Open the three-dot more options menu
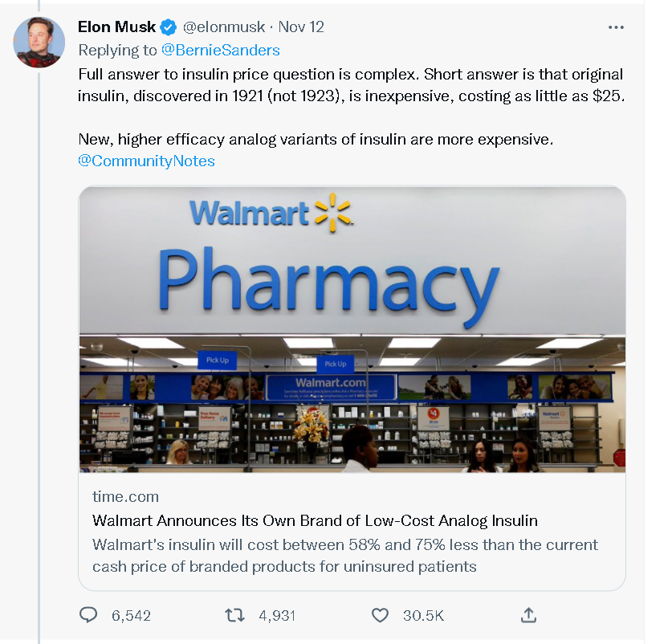Image resolution: width=672 pixels, height=644 pixels. tap(616, 27)
